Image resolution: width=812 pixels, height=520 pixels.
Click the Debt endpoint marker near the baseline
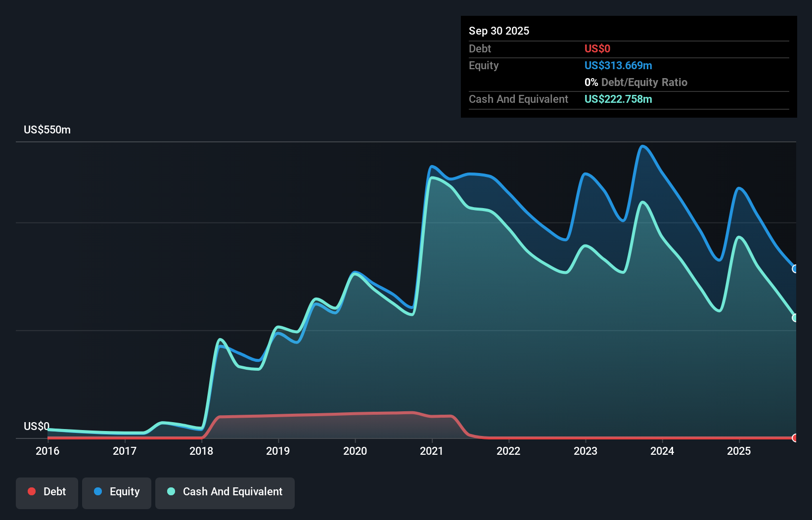795,438
